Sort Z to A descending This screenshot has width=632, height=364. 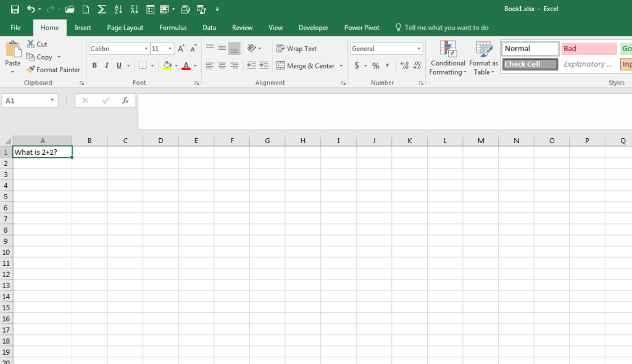[x=134, y=9]
